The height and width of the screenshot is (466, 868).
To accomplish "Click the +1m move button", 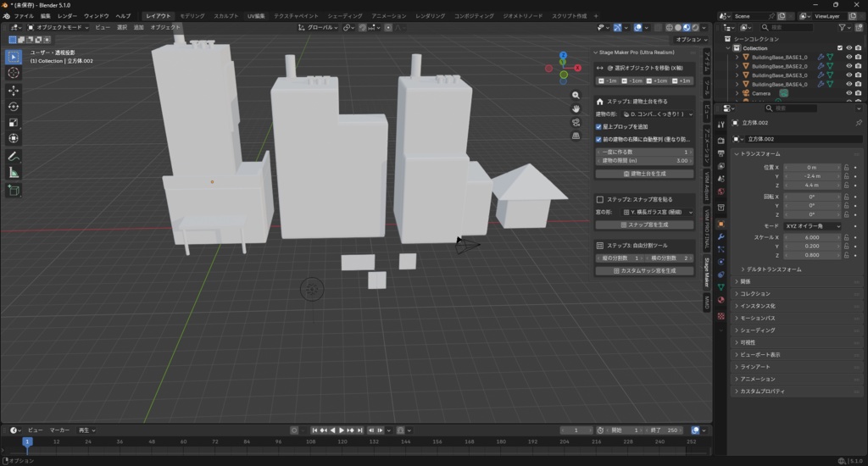I will click(682, 80).
